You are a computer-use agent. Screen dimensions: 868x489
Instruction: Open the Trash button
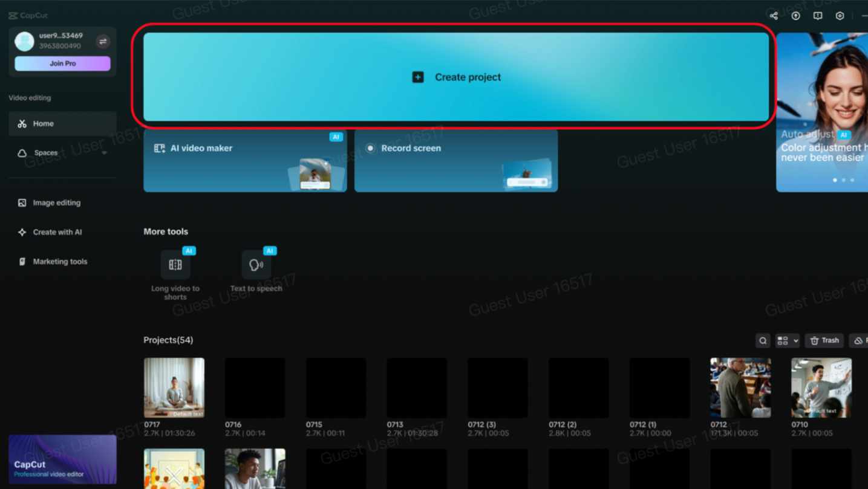(824, 341)
